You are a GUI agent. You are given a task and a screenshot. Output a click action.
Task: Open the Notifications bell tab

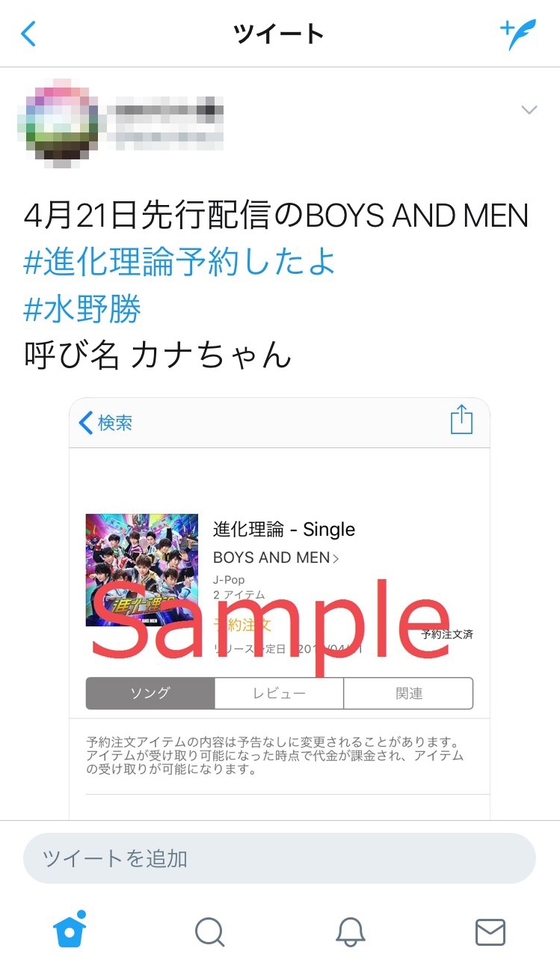(350, 932)
